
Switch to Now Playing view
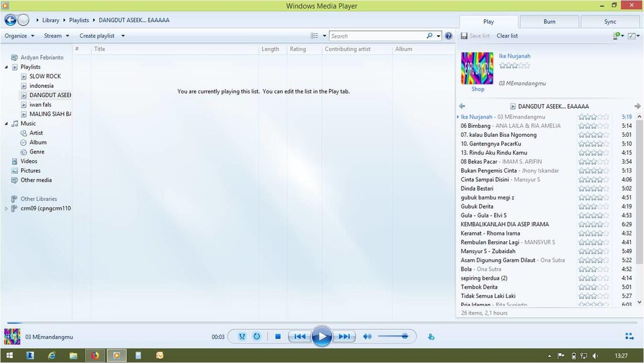tap(629, 336)
